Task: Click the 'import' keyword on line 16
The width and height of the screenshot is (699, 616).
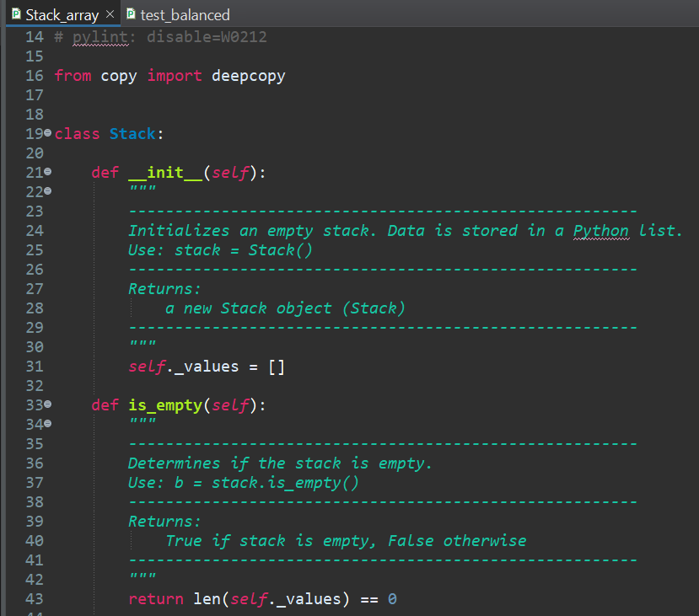Action: click(x=175, y=76)
